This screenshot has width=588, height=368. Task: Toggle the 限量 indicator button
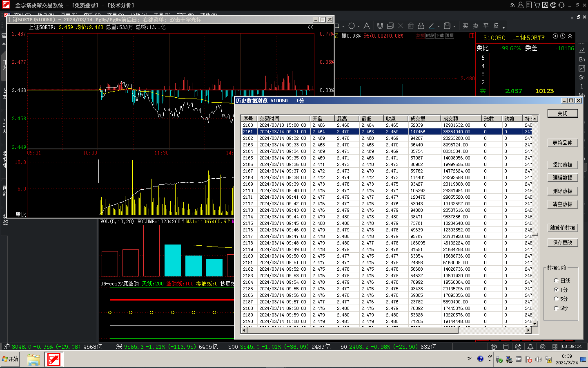[450, 36]
